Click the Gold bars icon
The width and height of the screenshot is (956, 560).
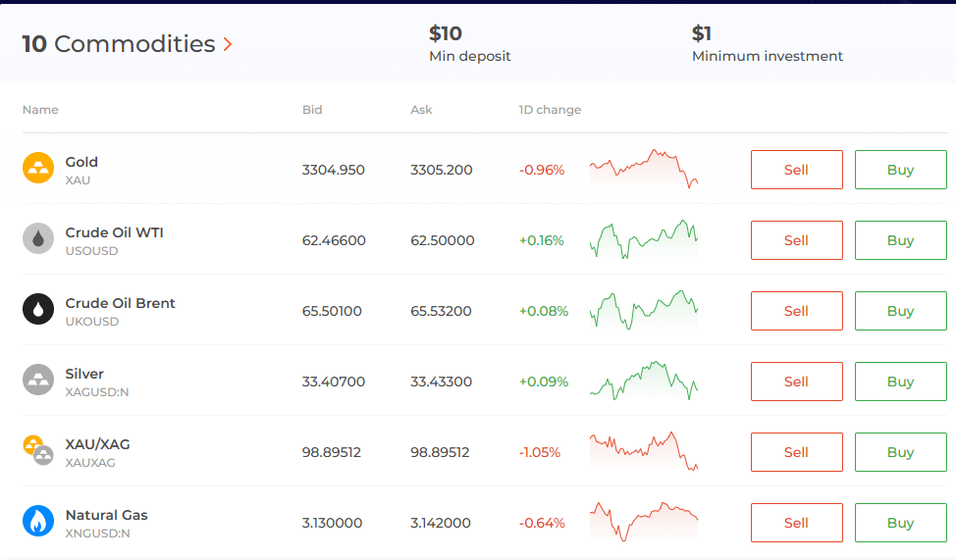[38, 169]
